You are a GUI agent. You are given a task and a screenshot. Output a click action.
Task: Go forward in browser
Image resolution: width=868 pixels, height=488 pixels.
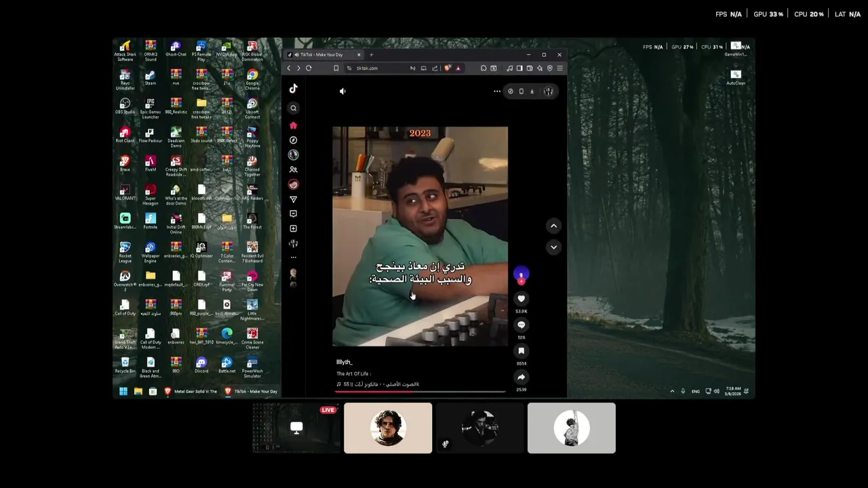(x=298, y=68)
